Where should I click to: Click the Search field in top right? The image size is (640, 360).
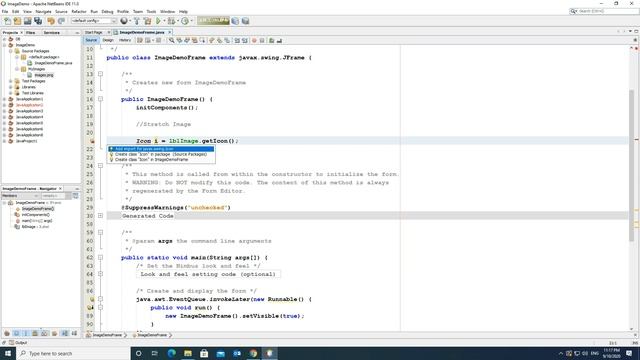[604, 11]
